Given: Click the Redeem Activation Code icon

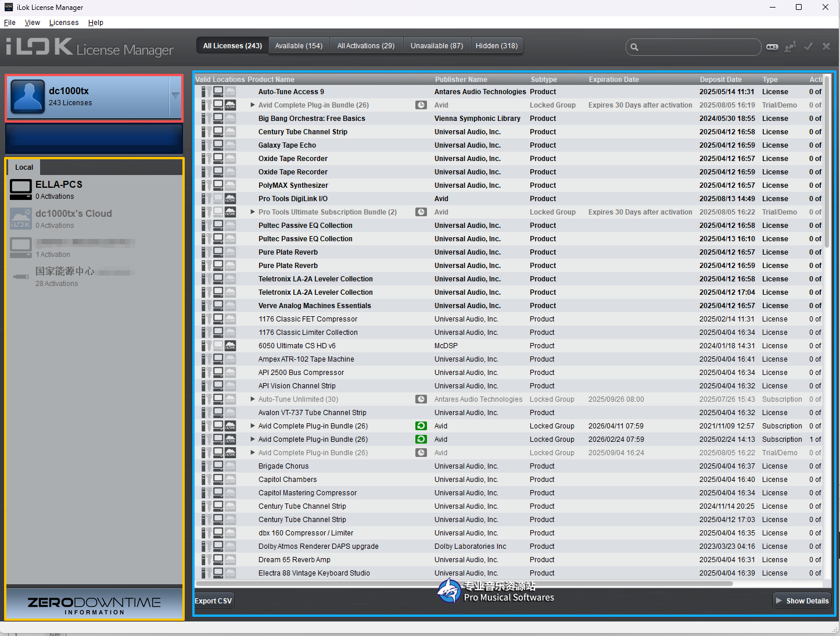Looking at the screenshot, I should tap(772, 47).
